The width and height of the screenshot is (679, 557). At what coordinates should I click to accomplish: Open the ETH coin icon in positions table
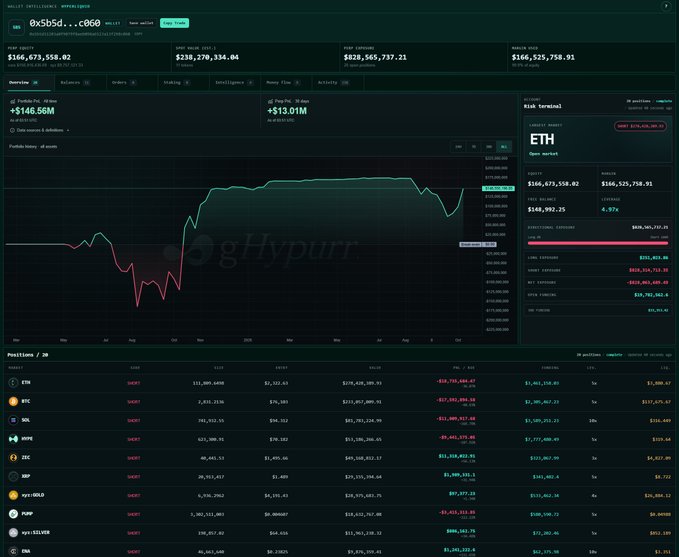13,382
